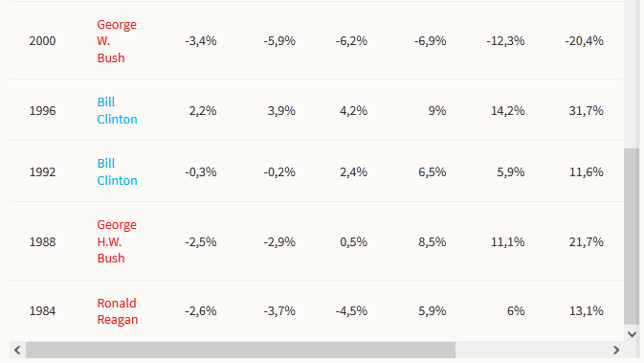Viewport: 644px width, 363px height.
Task: Open the 1992 Bill Clinton link
Action: point(117,171)
